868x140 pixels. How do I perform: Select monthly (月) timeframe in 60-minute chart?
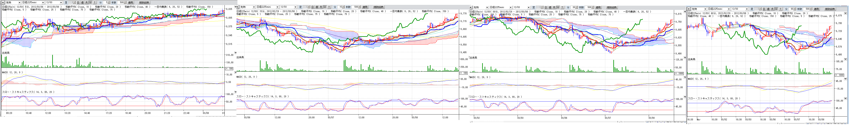772,9
